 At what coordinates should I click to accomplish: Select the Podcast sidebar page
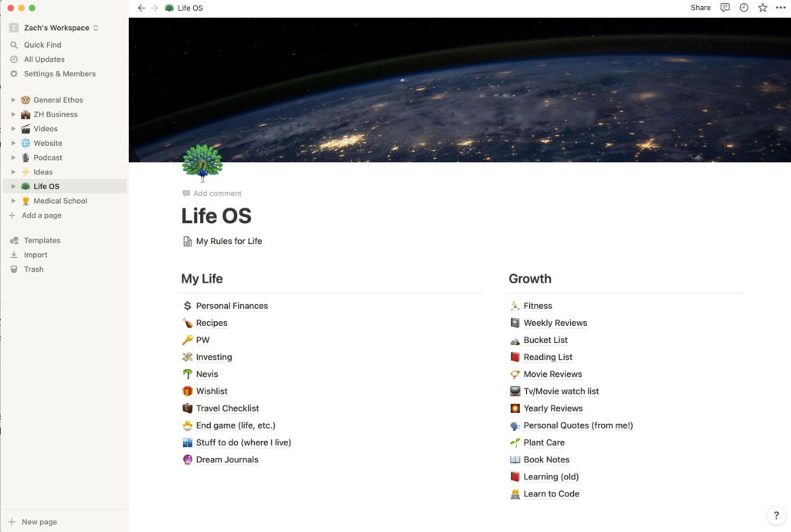pos(65,158)
